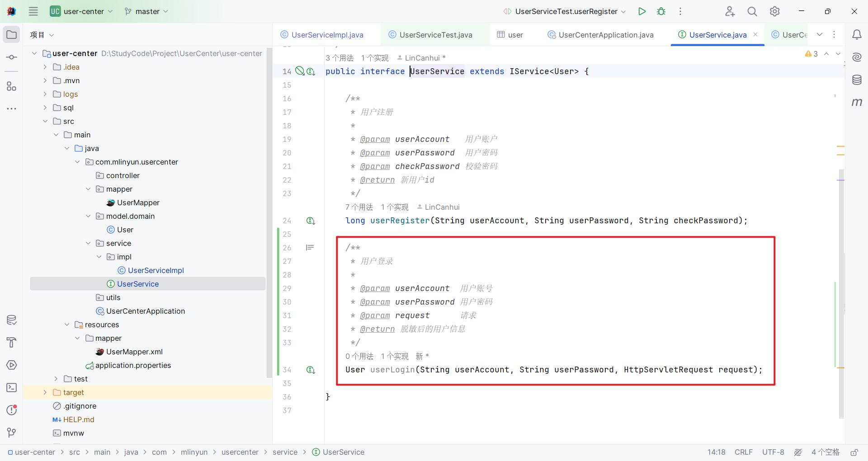Toggle rendered view for userLogin Javadoc
868x461 pixels.
pos(310,248)
